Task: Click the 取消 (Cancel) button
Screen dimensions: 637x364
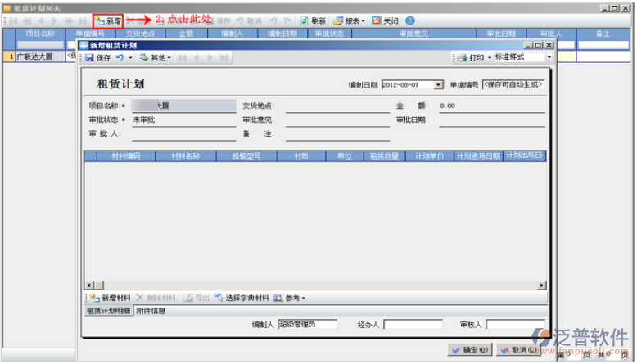Action: pyautogui.click(x=518, y=350)
